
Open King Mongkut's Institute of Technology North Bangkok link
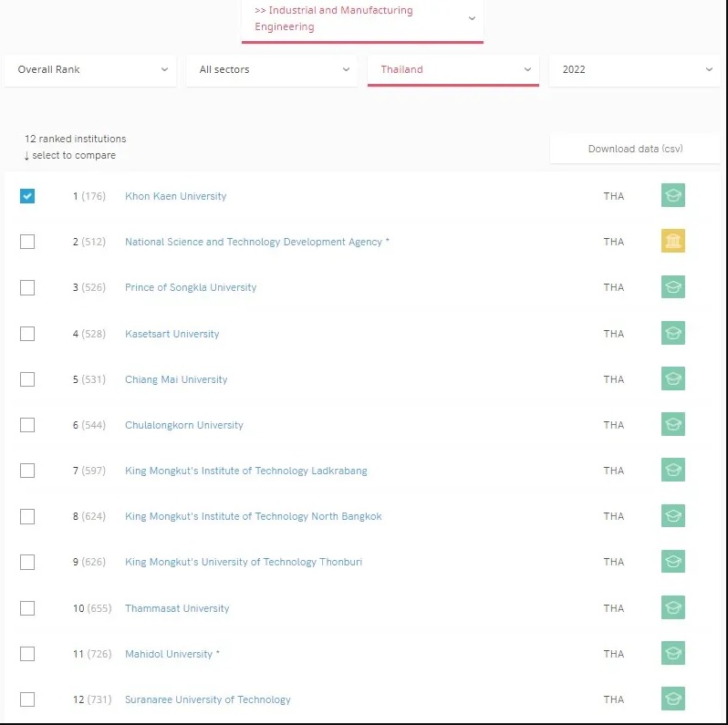pyautogui.click(x=253, y=516)
